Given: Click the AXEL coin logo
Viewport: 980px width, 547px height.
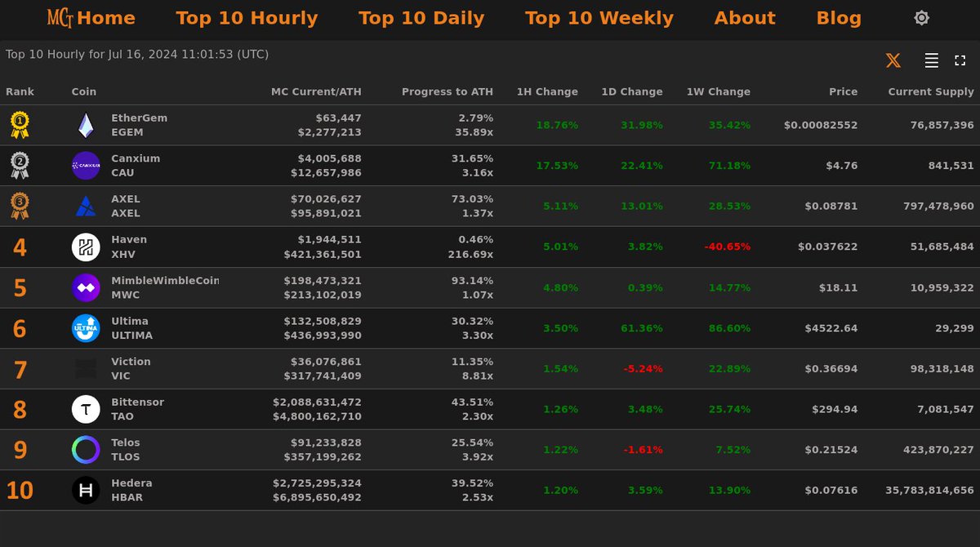Looking at the screenshot, I should click(x=86, y=206).
